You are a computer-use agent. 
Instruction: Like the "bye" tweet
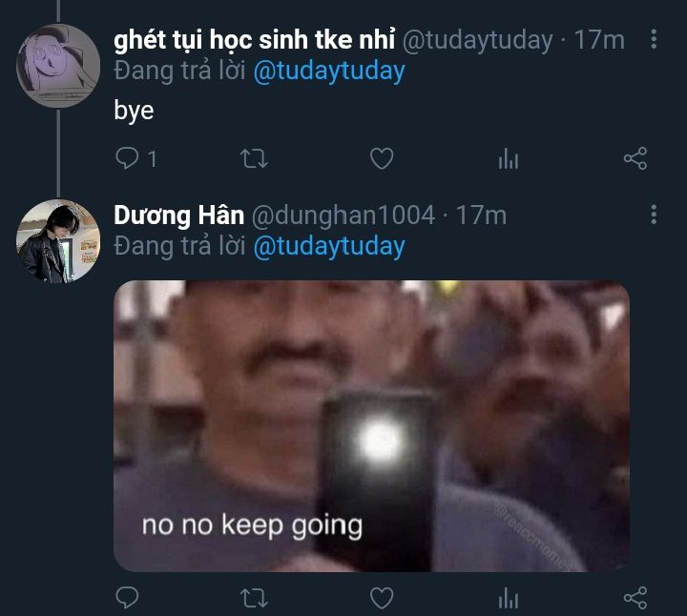pyautogui.click(x=382, y=158)
